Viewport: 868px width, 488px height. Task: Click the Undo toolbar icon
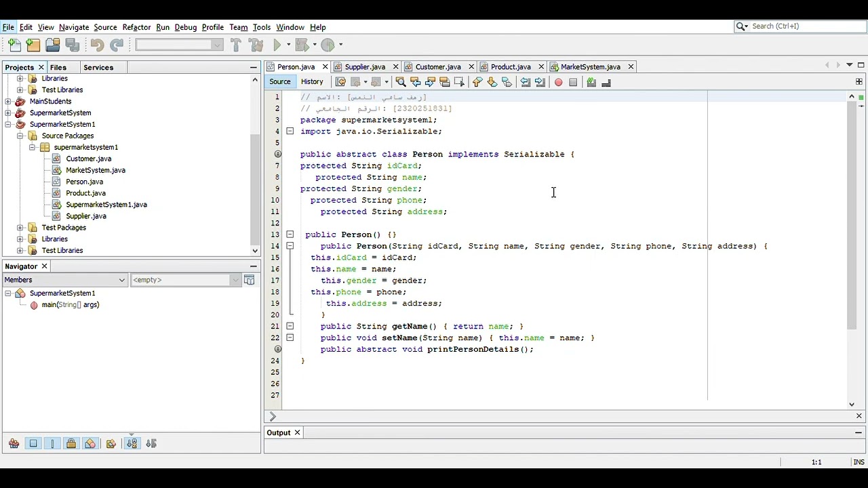tap(97, 45)
